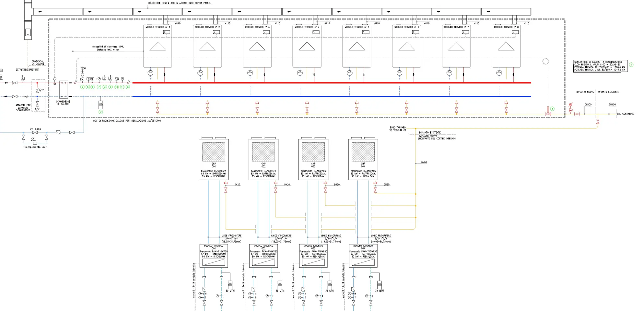Select the green circled number 9 marker
644x311 pixels.
coord(82,87)
